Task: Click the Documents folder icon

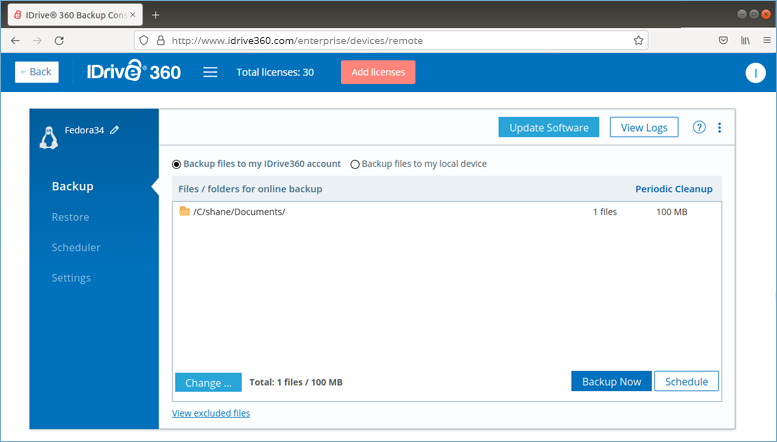Action: pyautogui.click(x=184, y=212)
